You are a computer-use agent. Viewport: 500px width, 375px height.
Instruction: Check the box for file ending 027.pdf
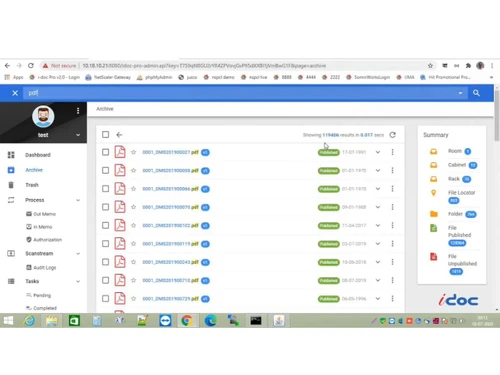coord(105,152)
